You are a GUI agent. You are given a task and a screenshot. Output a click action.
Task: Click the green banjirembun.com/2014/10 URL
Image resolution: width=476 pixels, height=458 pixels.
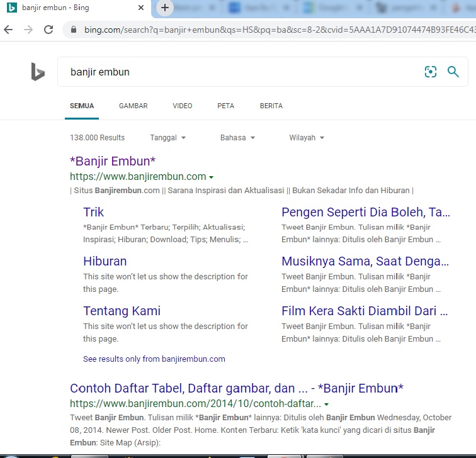coord(195,404)
